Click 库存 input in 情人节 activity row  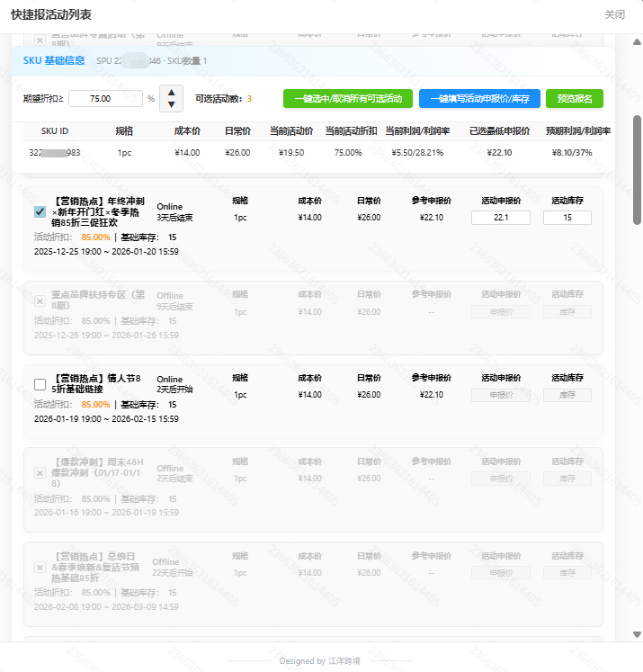point(567,395)
